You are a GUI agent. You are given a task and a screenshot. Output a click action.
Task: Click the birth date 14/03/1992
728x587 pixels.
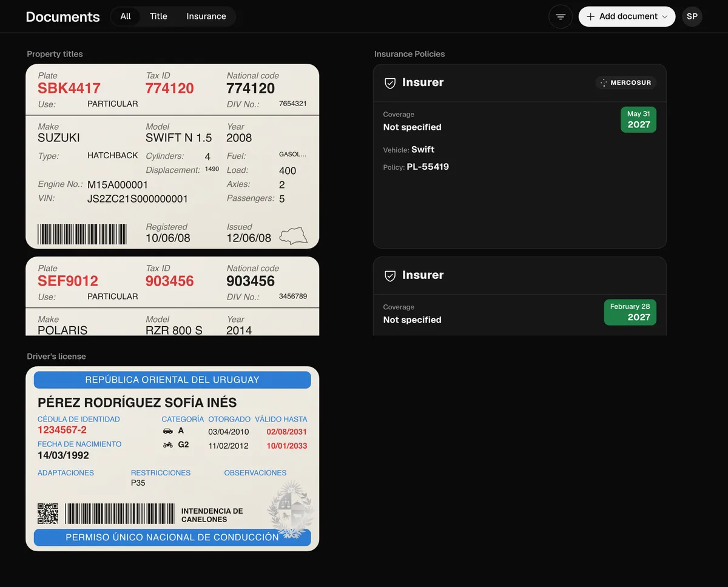pyautogui.click(x=63, y=455)
